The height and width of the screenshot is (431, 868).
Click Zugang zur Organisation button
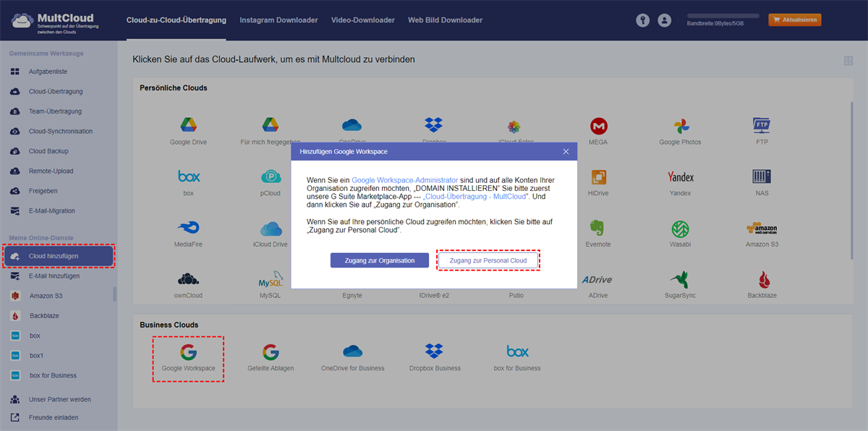point(380,260)
